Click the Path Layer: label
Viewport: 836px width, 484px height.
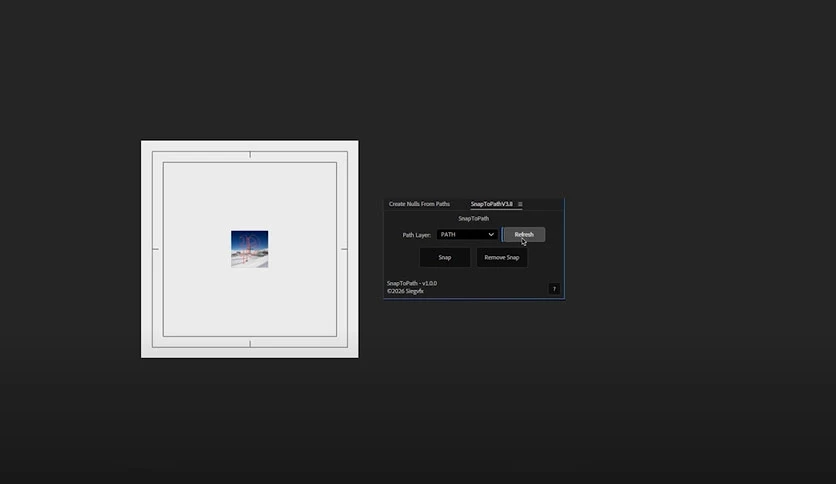416,235
